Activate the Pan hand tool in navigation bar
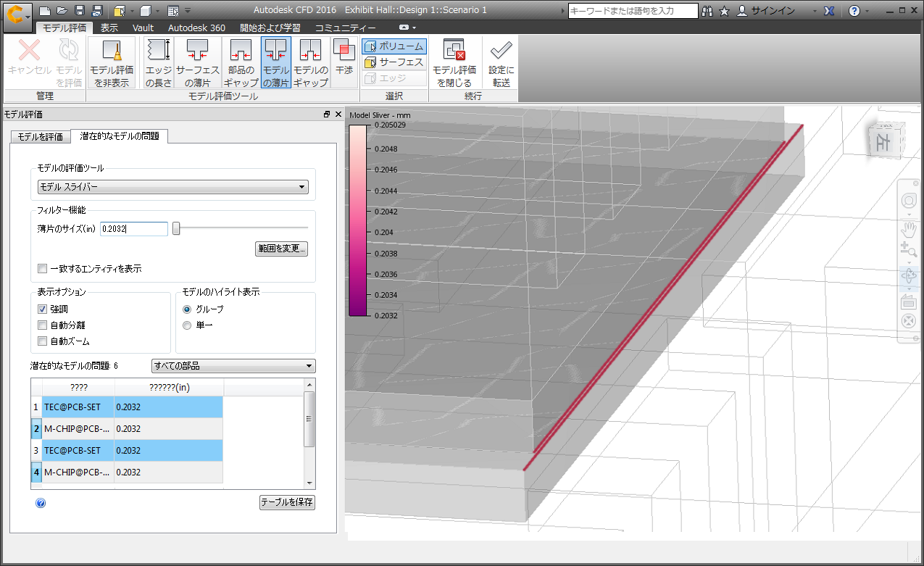The height and width of the screenshot is (566, 924). 908,231
